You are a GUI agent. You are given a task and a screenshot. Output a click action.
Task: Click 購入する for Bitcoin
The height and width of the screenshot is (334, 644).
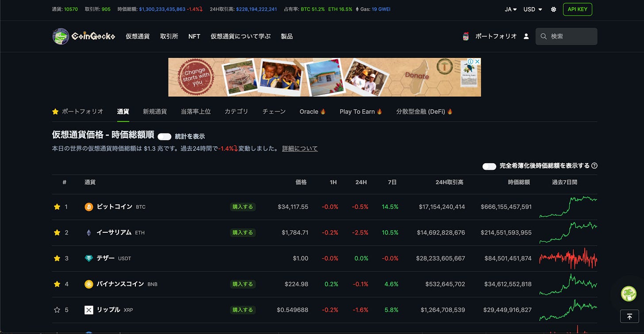click(x=243, y=207)
